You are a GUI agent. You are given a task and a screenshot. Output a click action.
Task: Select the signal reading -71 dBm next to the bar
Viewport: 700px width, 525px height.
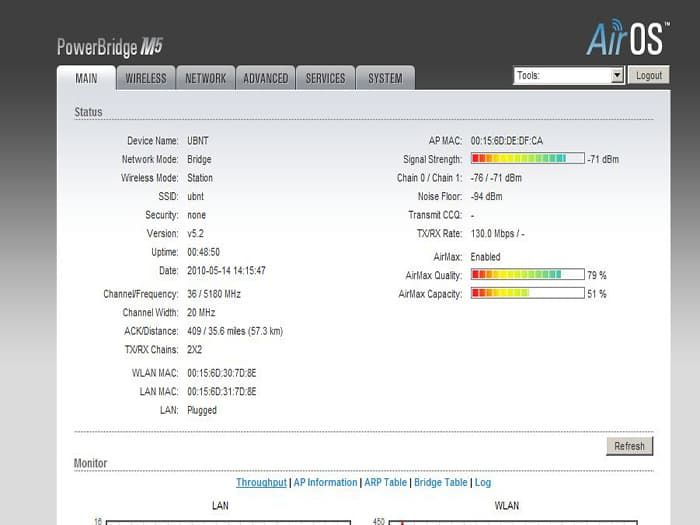(603, 159)
